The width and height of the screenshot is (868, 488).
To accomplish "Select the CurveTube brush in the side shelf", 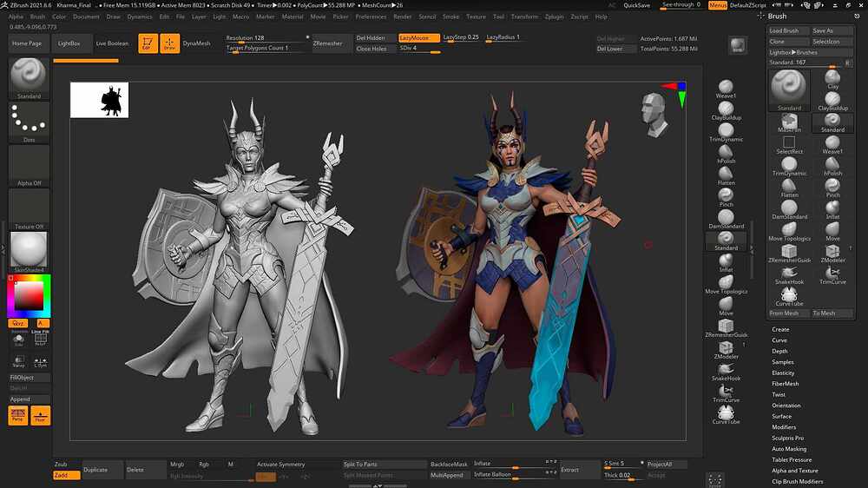I will coord(726,414).
